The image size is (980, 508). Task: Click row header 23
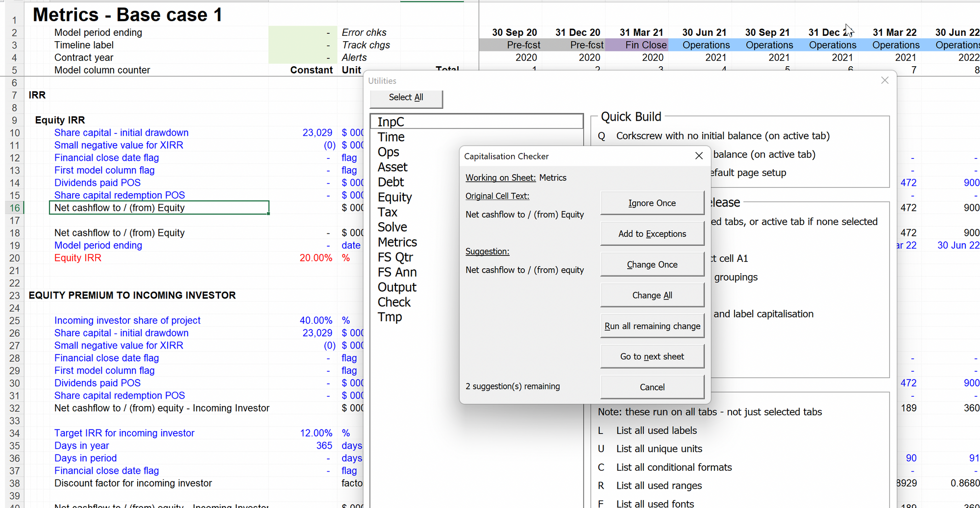tap(15, 296)
